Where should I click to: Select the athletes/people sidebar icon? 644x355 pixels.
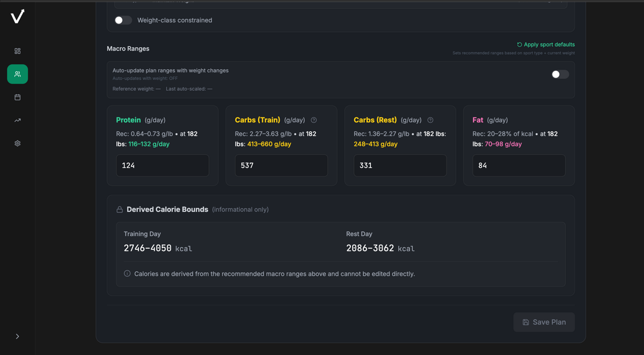[x=17, y=74]
